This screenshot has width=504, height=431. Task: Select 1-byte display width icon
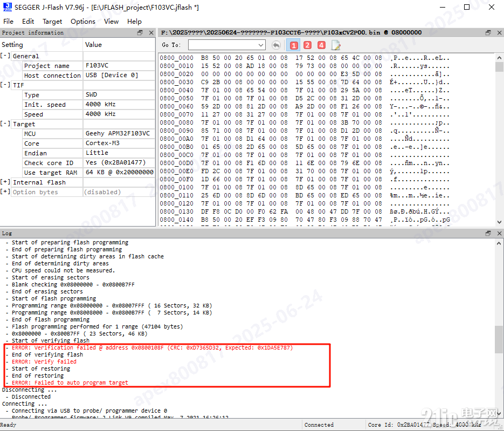[x=293, y=45]
